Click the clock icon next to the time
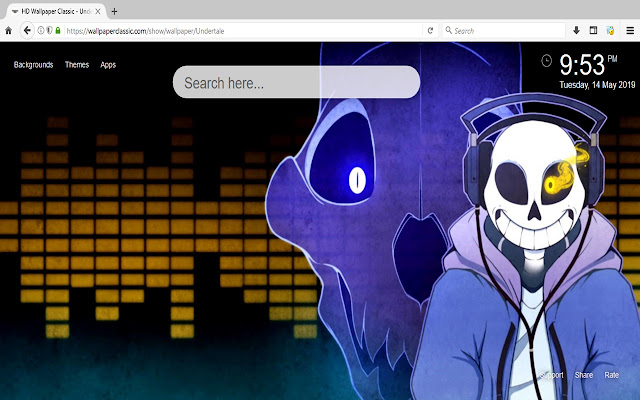The width and height of the screenshot is (640, 400). (547, 61)
